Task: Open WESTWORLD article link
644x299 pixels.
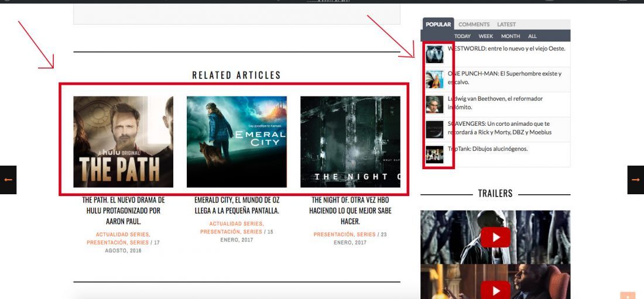Action: point(506,49)
